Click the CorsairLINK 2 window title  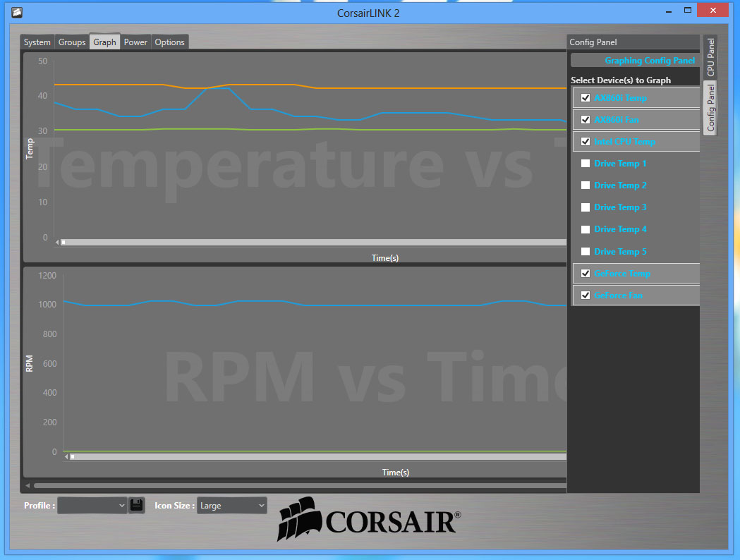(x=368, y=13)
